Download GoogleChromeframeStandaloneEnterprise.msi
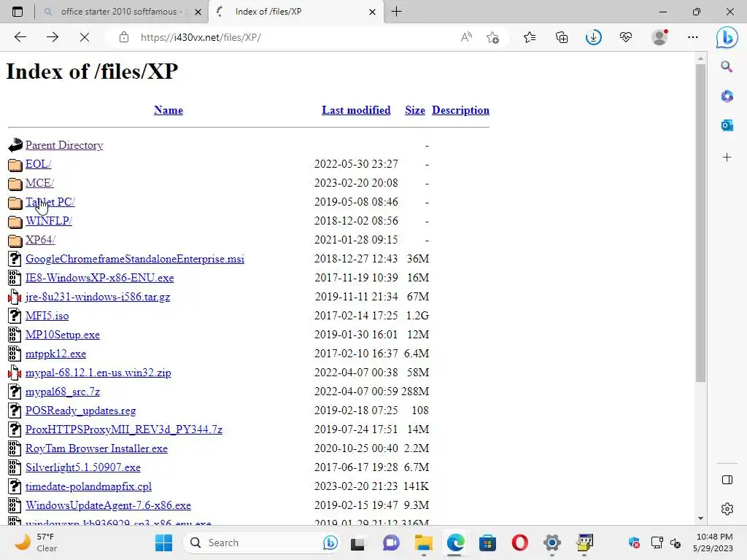747x560 pixels. pos(135,259)
